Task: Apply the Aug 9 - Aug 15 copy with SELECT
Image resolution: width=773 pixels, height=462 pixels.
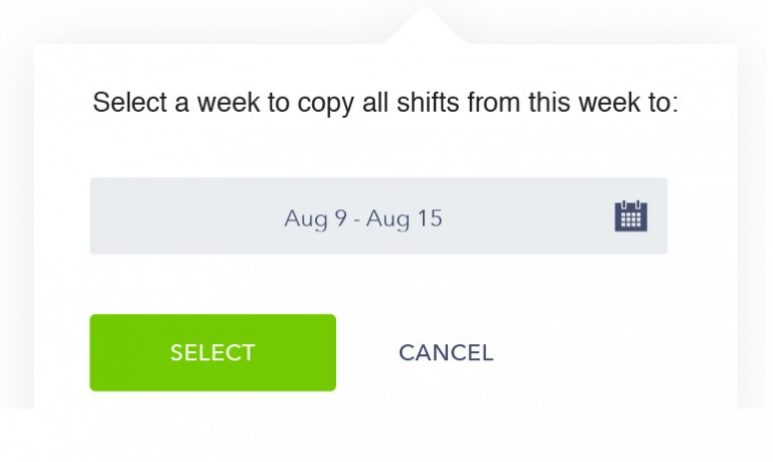Action: click(x=212, y=353)
